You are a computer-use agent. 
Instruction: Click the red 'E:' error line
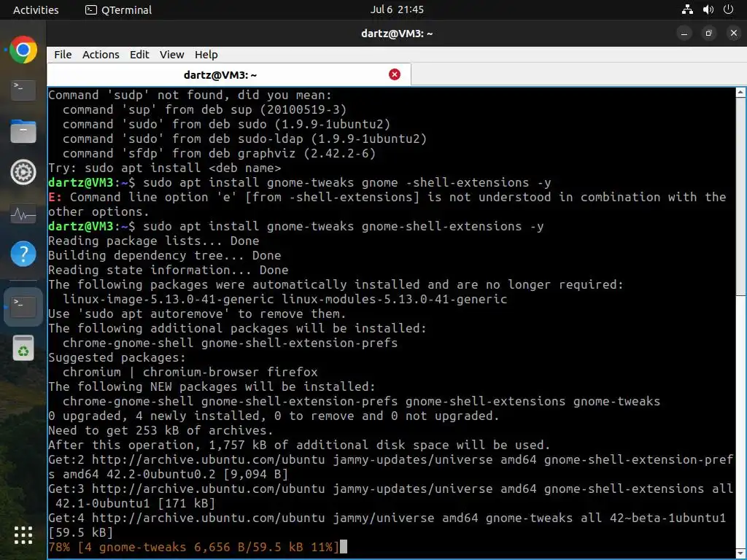click(x=387, y=204)
